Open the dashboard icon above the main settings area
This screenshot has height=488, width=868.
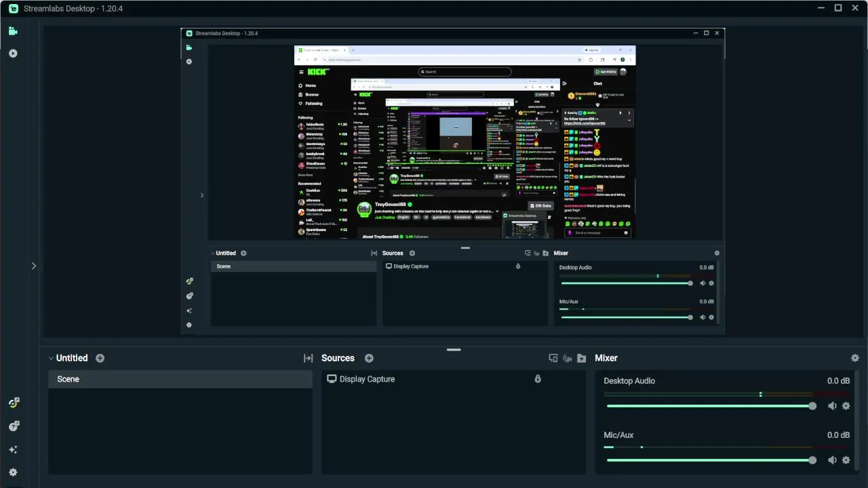(13, 403)
